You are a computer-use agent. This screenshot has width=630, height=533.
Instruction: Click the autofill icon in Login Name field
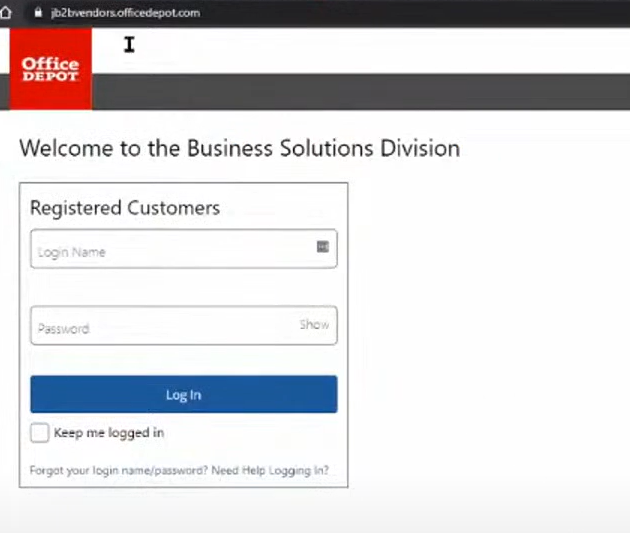pyautogui.click(x=323, y=246)
